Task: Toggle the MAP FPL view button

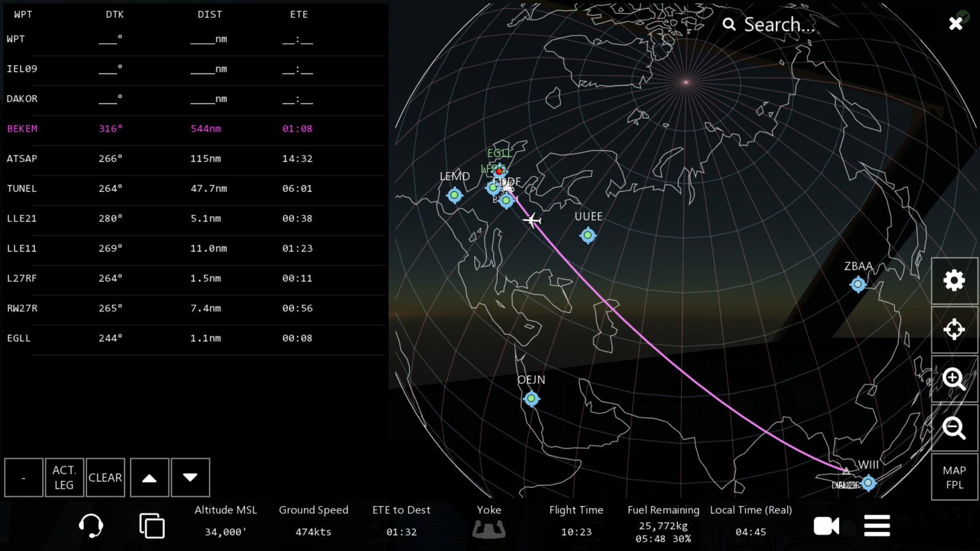Action: [x=954, y=477]
